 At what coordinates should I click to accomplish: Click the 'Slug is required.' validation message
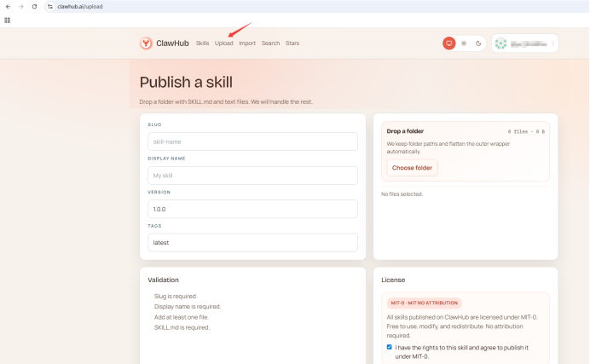(176, 297)
